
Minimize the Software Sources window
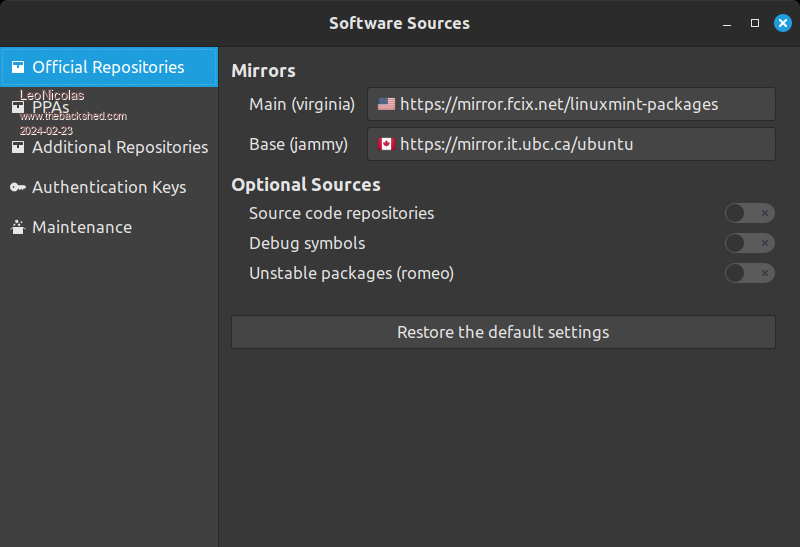[x=727, y=23]
